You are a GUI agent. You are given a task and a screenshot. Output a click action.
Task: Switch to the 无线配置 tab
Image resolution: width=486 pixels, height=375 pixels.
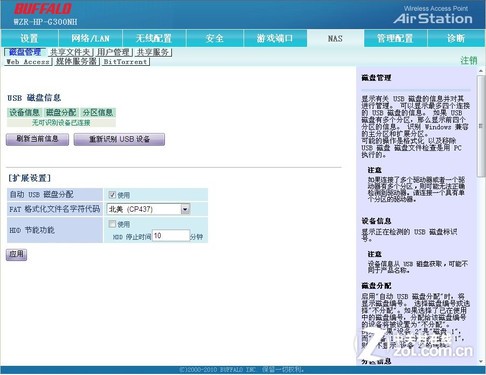point(154,38)
